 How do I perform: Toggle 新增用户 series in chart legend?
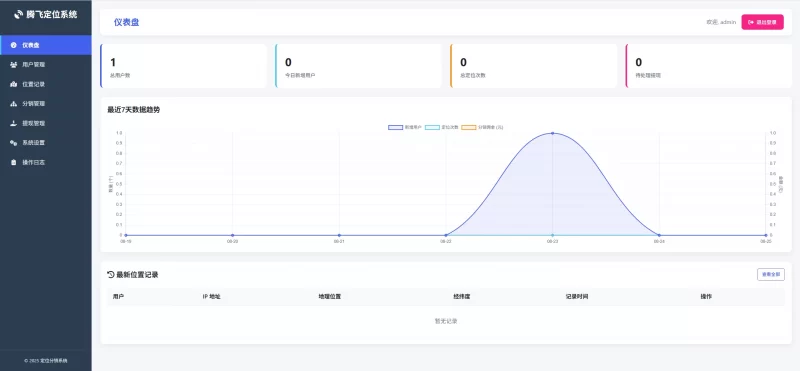(405, 127)
